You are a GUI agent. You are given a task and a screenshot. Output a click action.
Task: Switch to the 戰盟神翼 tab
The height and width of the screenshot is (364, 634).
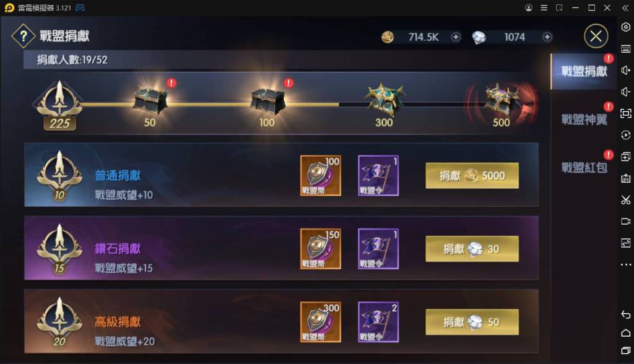584,119
